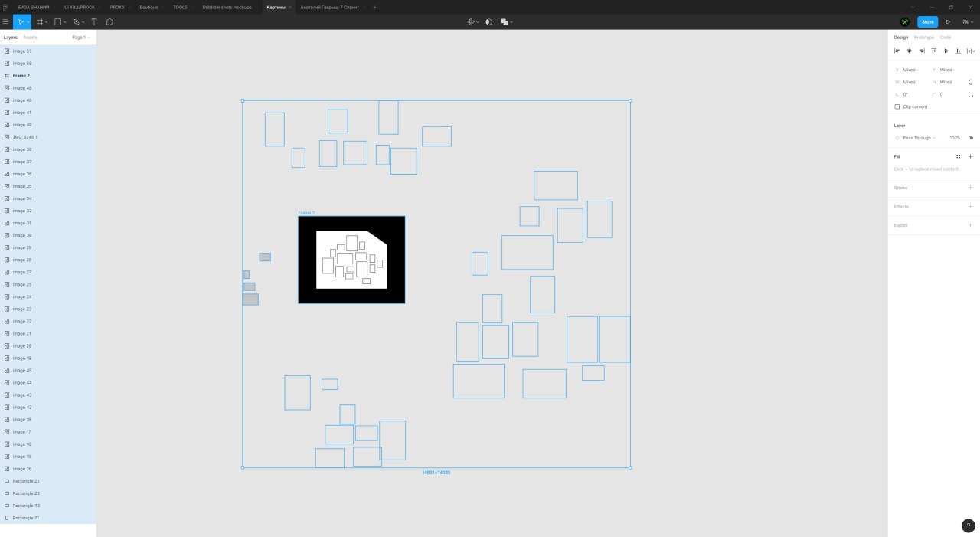Toggle layer visibility eye icon
This screenshot has height=537, width=980.
971,138
